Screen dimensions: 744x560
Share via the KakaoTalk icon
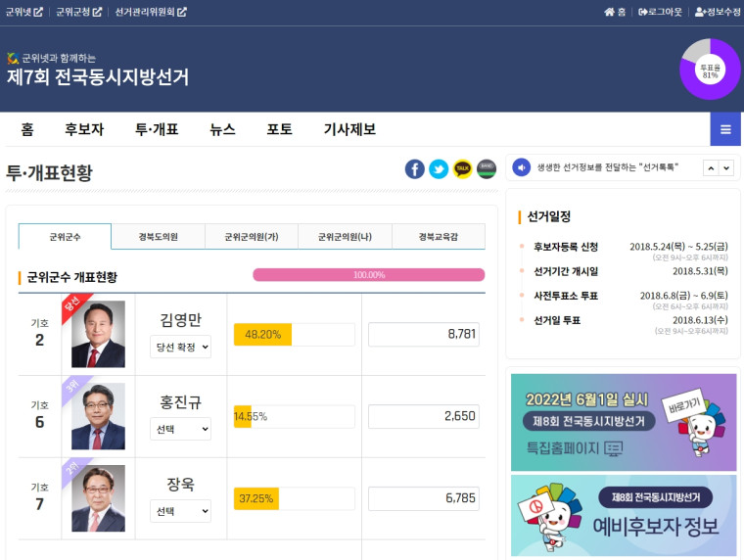click(x=462, y=169)
